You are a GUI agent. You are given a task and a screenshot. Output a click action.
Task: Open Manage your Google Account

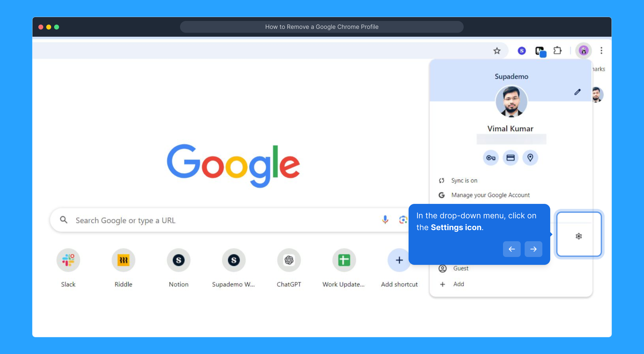490,195
